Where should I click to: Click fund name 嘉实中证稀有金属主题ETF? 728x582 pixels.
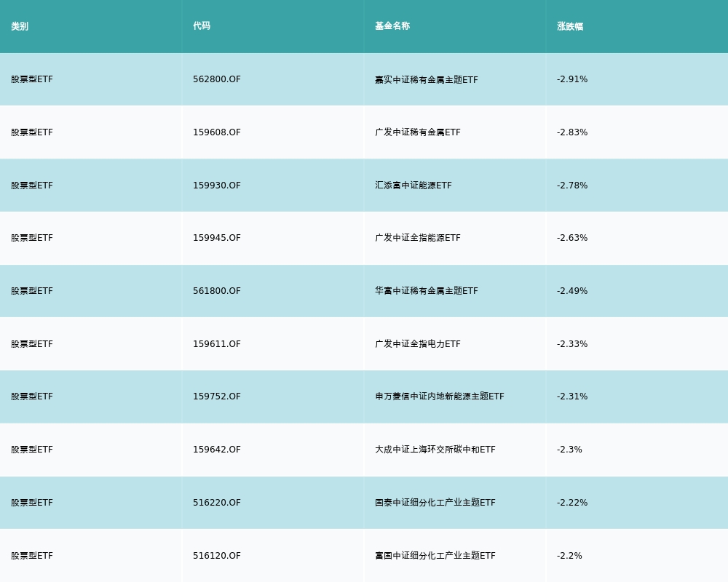click(426, 80)
